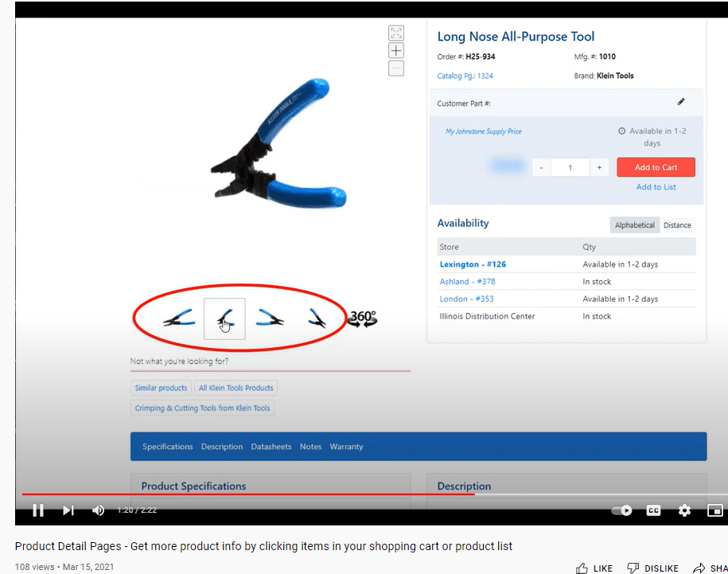Add the tool to cart
This screenshot has width=728, height=574.
point(656,167)
